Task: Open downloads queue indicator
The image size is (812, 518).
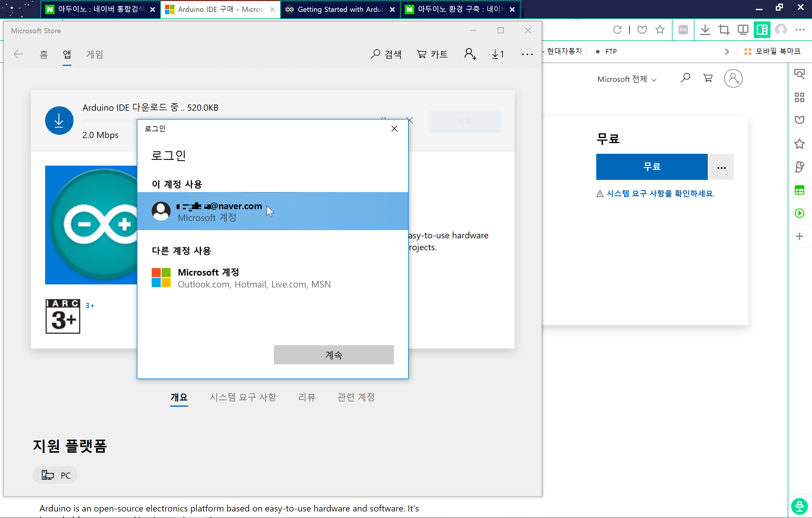Action: [498, 54]
